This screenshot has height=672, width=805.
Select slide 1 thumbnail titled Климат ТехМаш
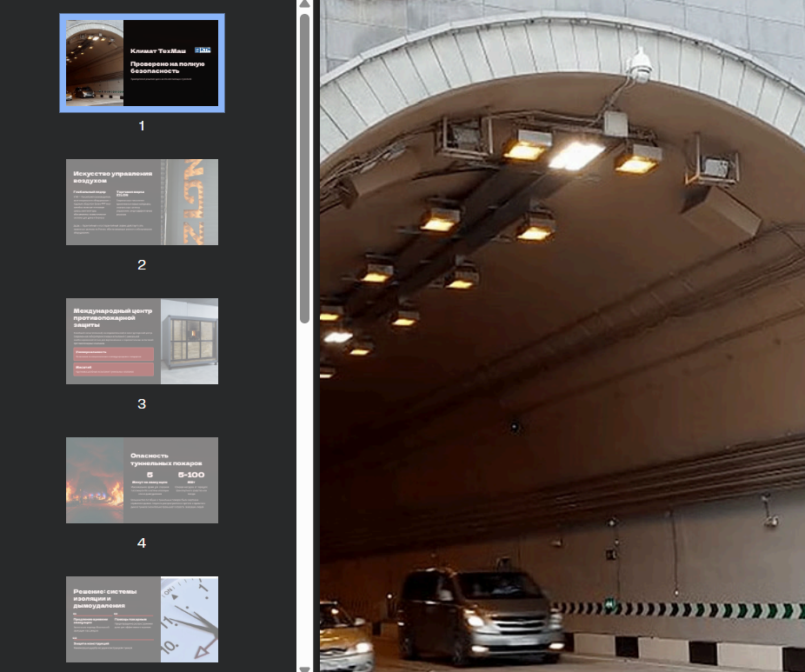[142, 63]
